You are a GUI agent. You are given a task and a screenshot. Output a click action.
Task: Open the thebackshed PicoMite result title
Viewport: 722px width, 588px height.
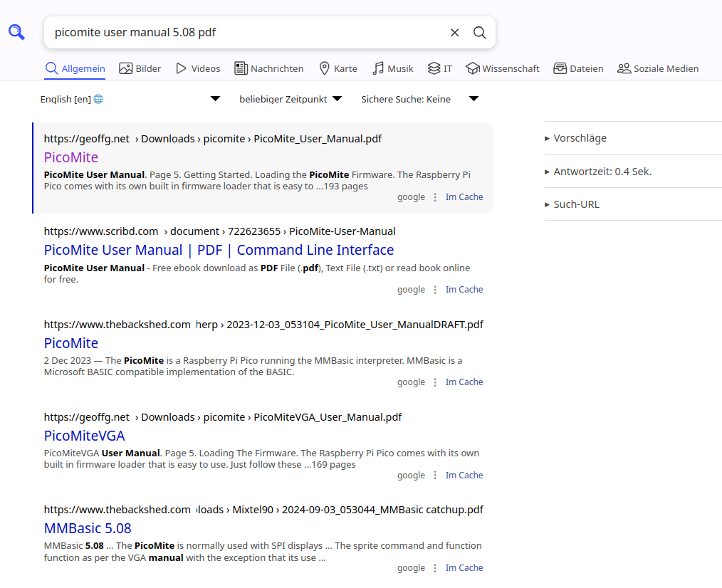[x=71, y=343]
